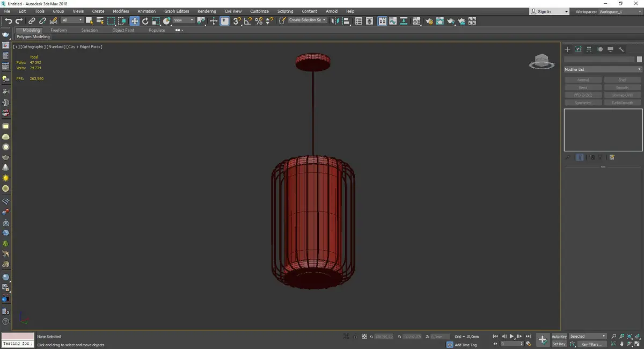Open the Workspaces dropdown
The height and width of the screenshot is (349, 644).
(x=619, y=11)
